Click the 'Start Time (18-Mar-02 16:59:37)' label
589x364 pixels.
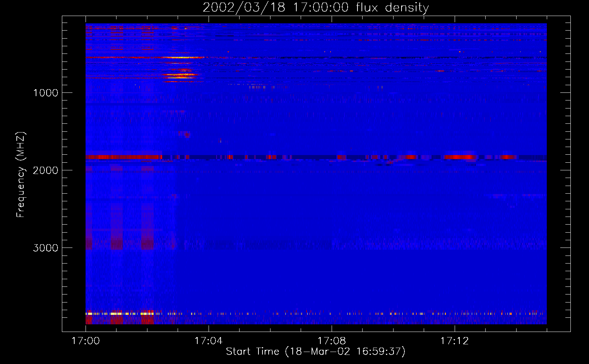(x=316, y=352)
